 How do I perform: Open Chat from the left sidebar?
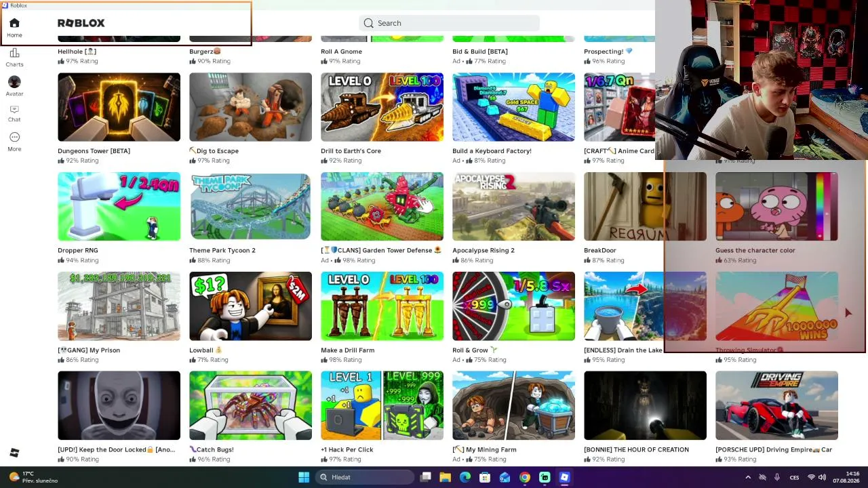tap(14, 109)
